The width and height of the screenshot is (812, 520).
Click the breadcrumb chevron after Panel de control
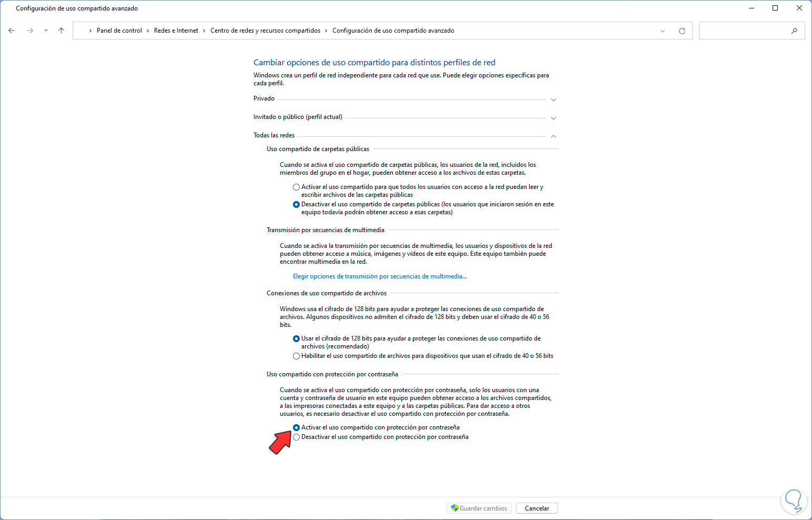click(x=148, y=31)
